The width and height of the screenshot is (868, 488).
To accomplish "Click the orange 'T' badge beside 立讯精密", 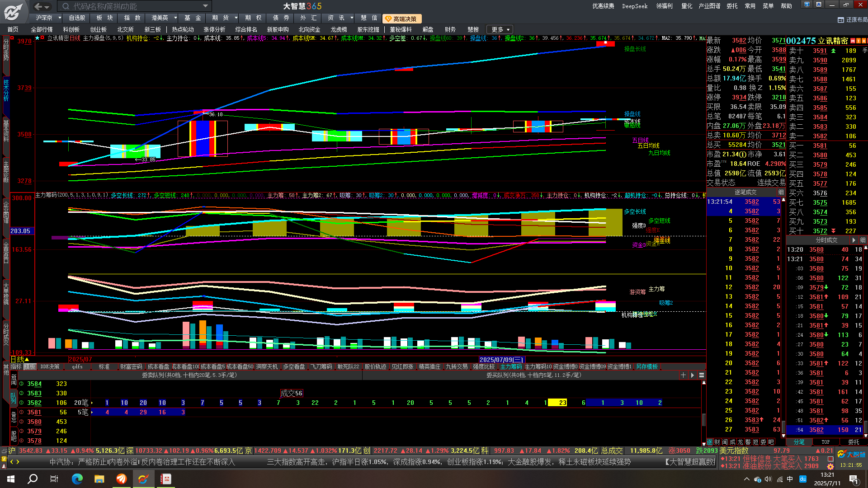I will coord(858,41).
